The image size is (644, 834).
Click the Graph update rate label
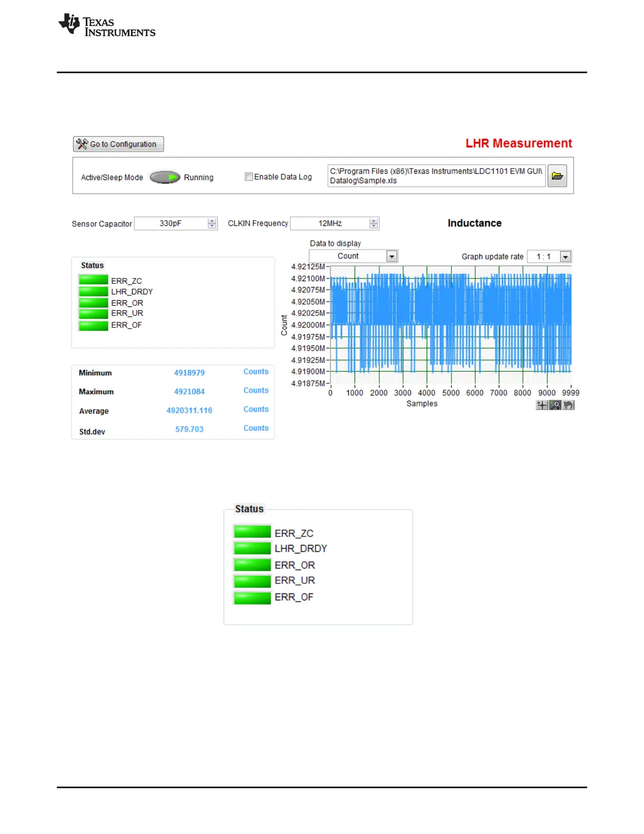point(492,256)
